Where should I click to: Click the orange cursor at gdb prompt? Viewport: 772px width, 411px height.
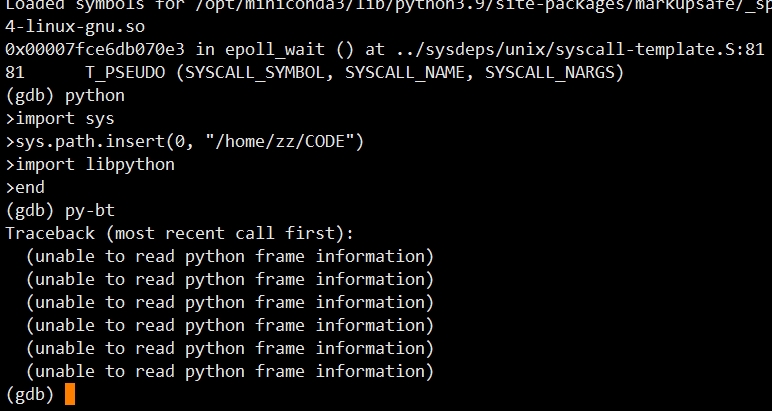pyautogui.click(x=70, y=394)
